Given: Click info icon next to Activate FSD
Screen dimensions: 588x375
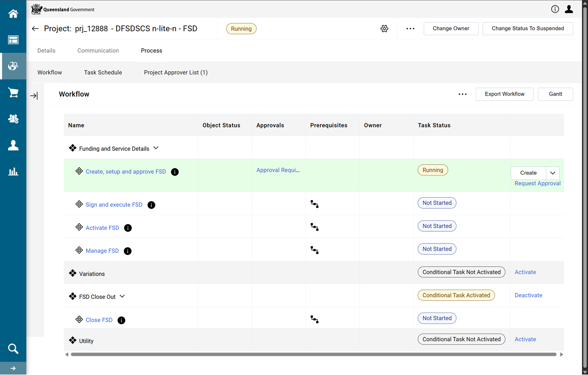Looking at the screenshot, I should (128, 228).
